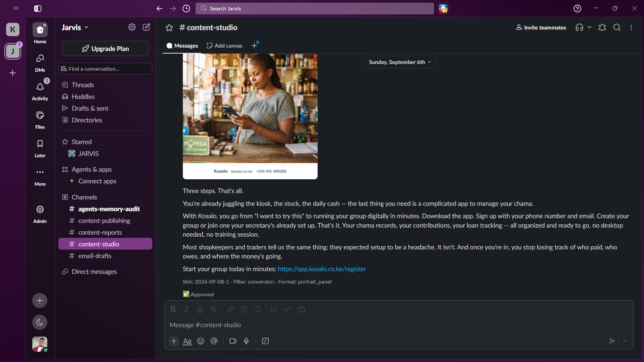Toggle strikethrough formatting in composer
This screenshot has height=362, width=644.
pyautogui.click(x=213, y=309)
